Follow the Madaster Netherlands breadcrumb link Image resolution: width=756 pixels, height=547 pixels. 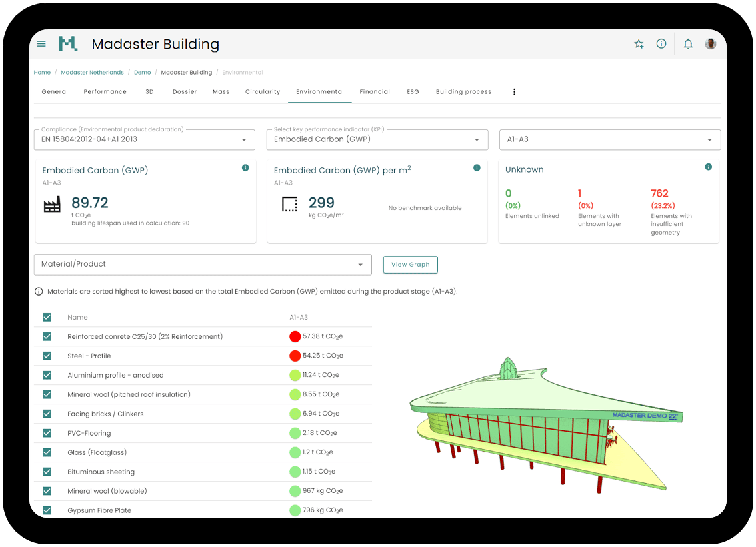pyautogui.click(x=92, y=72)
